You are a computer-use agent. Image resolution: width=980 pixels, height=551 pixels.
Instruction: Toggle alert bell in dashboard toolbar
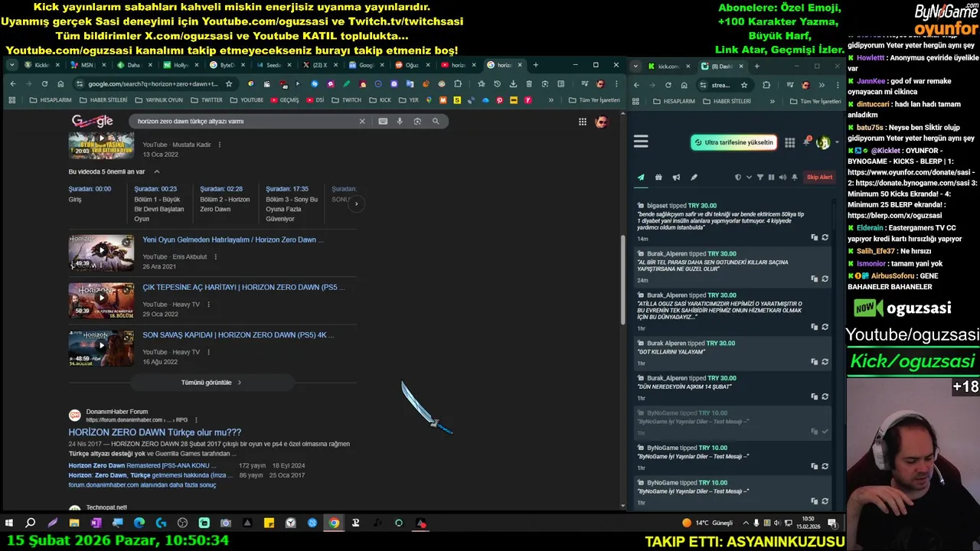coord(795,178)
